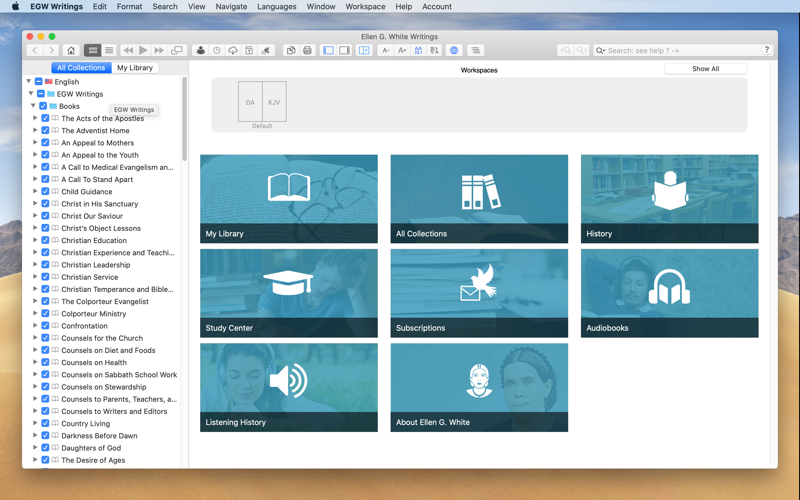Click the dove subscriptions toolbar icon
This screenshot has width=800, height=500.
click(266, 50)
